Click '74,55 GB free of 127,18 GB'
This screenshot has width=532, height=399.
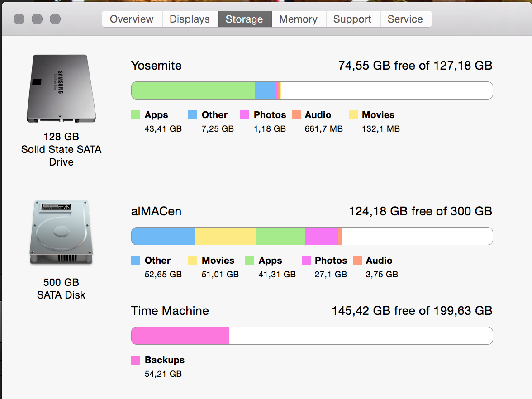click(x=415, y=66)
